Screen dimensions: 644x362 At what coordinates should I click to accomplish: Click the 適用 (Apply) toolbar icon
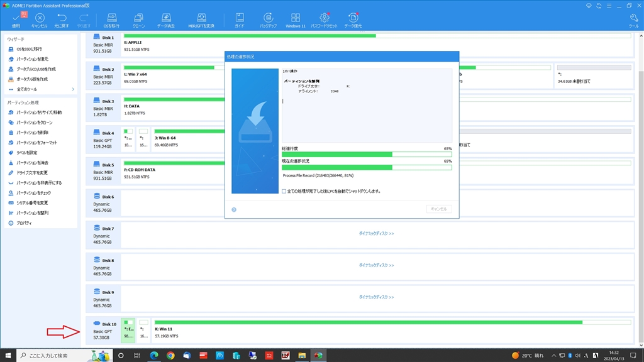[x=16, y=20]
